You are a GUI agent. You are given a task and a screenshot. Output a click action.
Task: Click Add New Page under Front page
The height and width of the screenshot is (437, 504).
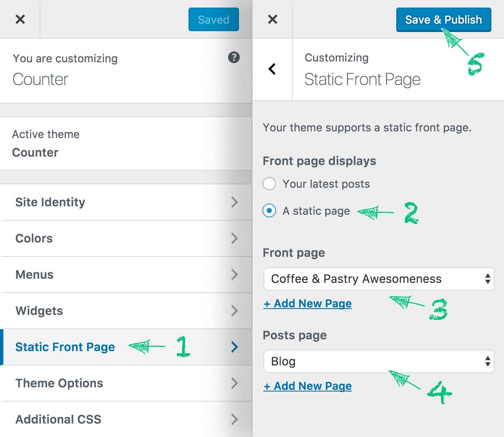(308, 304)
